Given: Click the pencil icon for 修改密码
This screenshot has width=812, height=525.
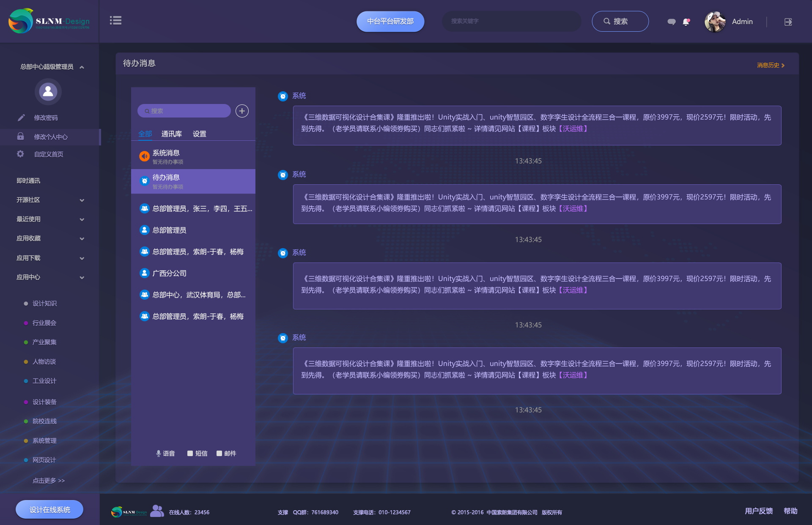Looking at the screenshot, I should 21,118.
